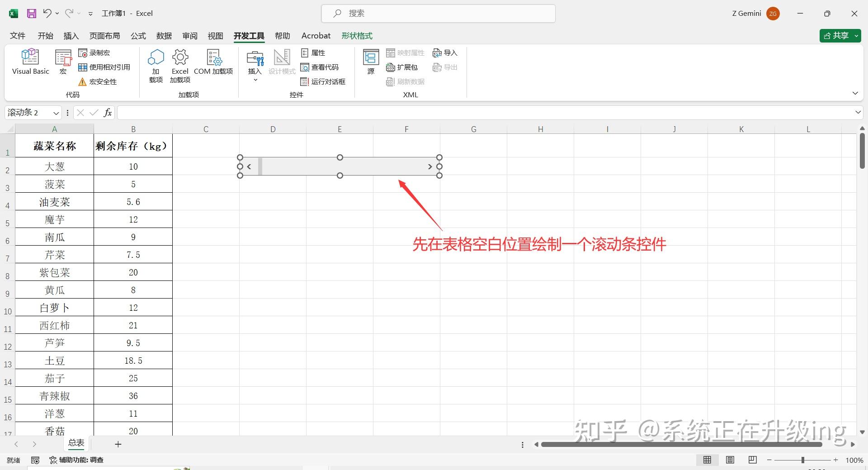868x470 pixels.
Task: Click the 100% zoom level
Action: 854,460
